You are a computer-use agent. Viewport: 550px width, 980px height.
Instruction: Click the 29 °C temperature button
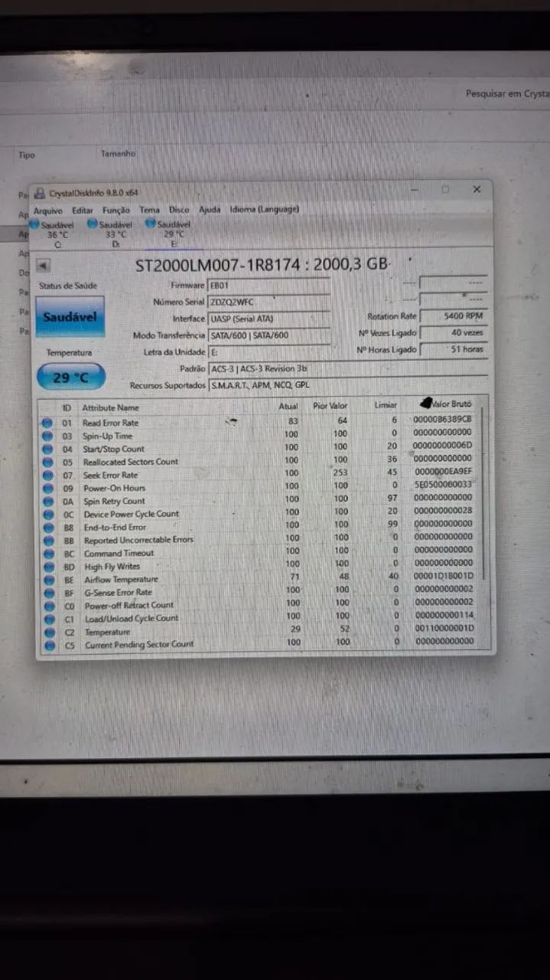click(x=70, y=377)
